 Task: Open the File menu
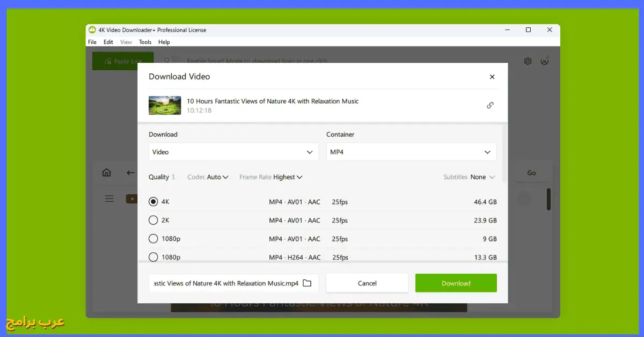tap(92, 42)
